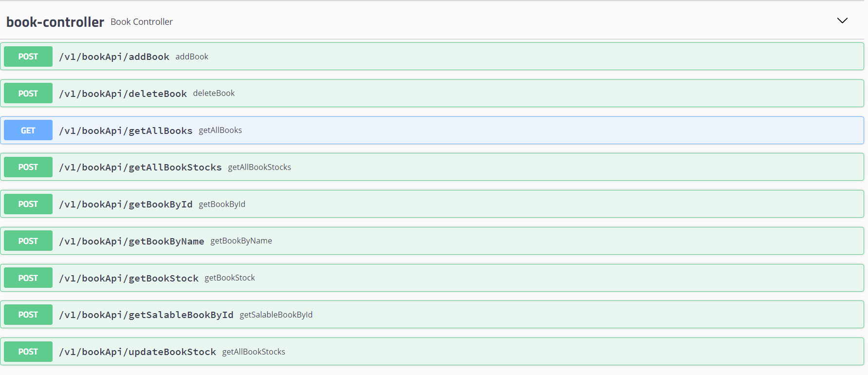Click the getBookStock summary label
The height and width of the screenshot is (375, 868).
pos(230,278)
